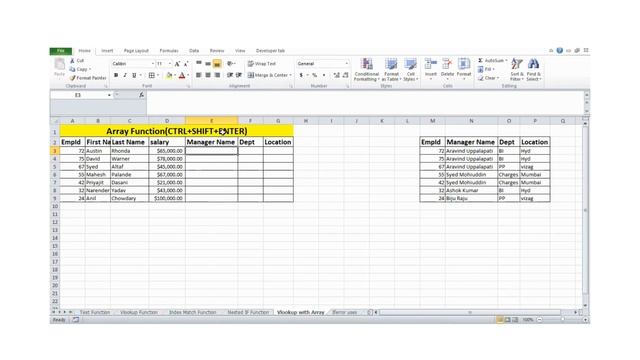
Task: Click the Increase Decimal icon
Action: [336, 75]
